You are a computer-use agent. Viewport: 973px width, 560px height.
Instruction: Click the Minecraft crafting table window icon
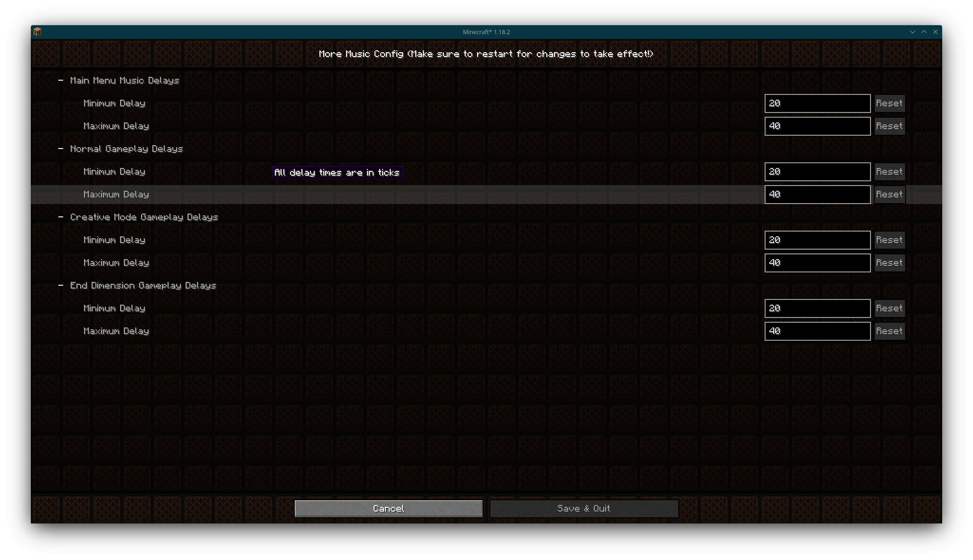tap(37, 32)
